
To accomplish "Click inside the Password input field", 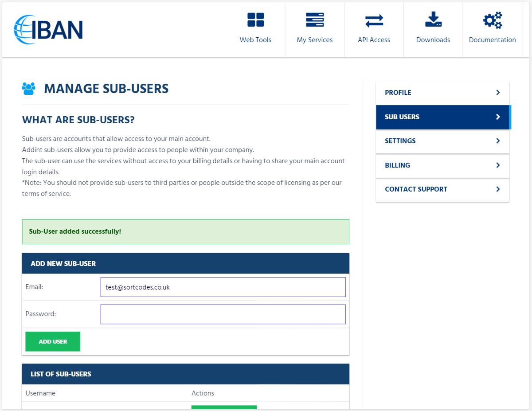I will pyautogui.click(x=223, y=314).
